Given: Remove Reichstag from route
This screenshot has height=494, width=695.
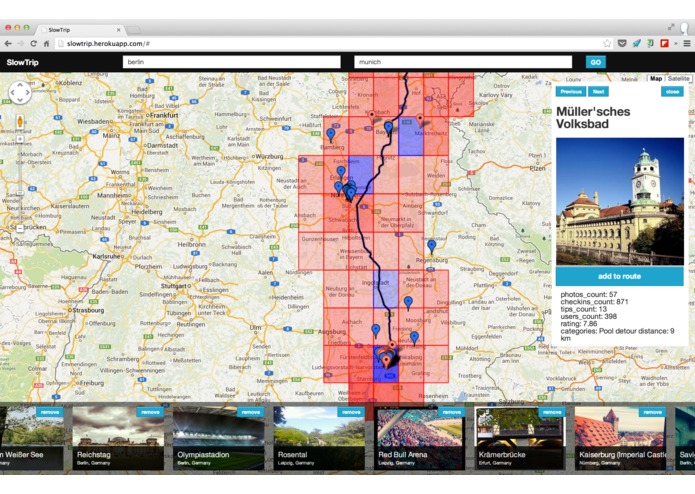Looking at the screenshot, I should pyautogui.click(x=150, y=412).
